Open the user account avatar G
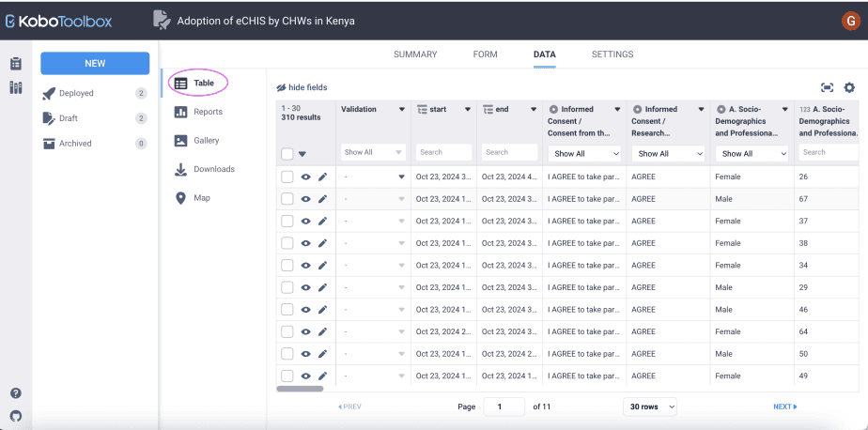The height and width of the screenshot is (430, 868). (850, 20)
